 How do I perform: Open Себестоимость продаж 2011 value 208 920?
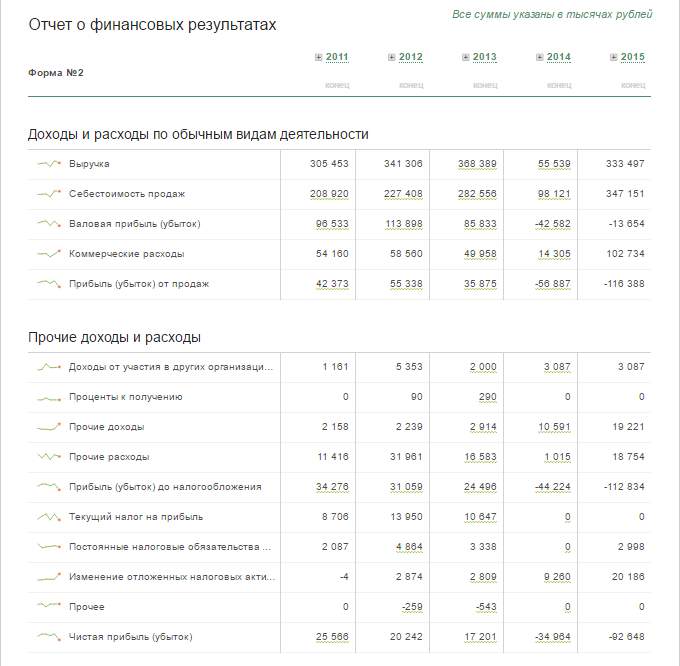(329, 193)
